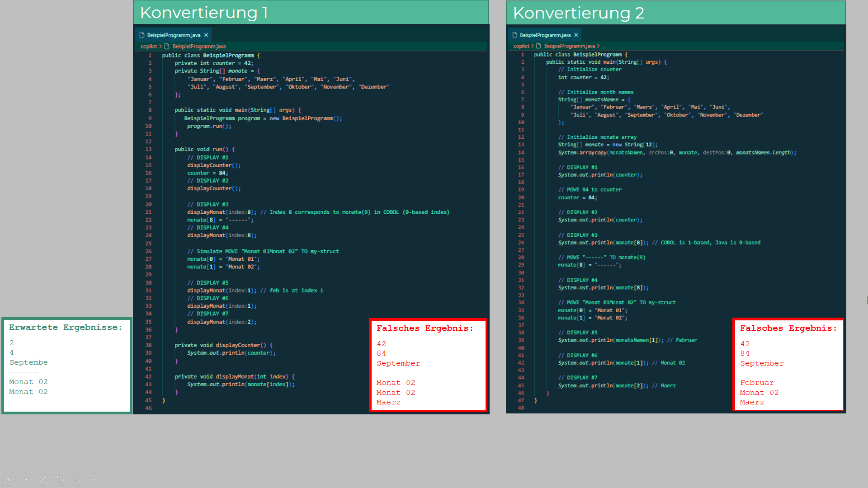Click the Konvertierung 2 heading

578,13
